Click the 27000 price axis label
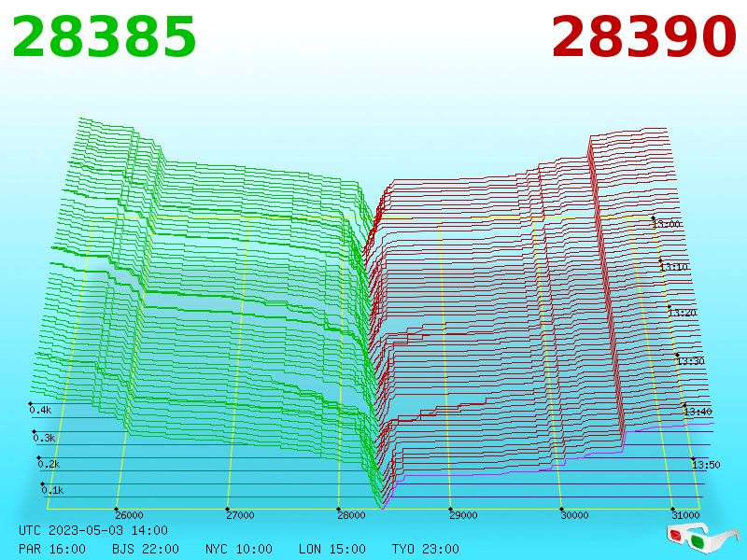747x560 pixels. 241,515
